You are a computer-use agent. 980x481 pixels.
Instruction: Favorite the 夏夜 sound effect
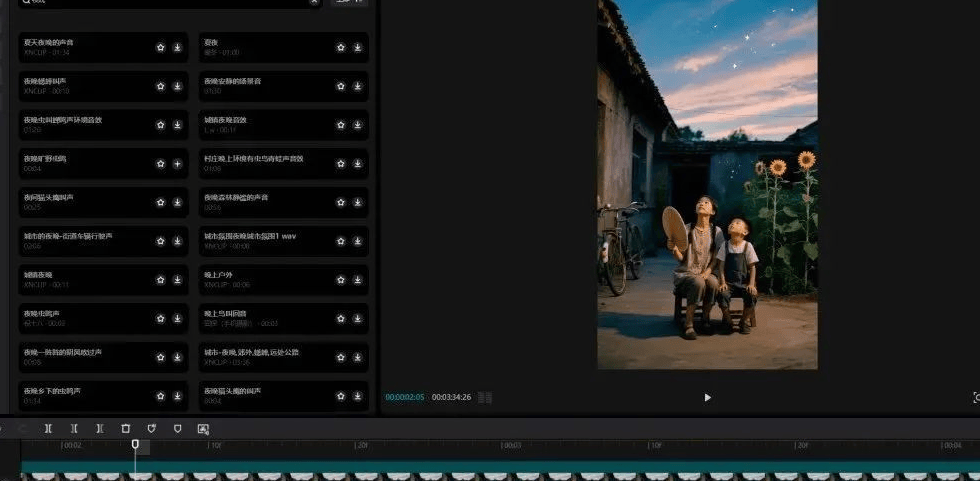[341, 47]
